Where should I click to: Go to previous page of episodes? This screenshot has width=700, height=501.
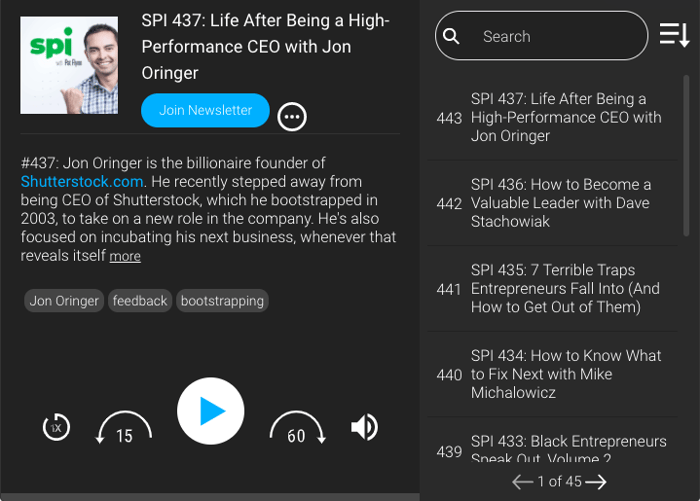tap(522, 482)
